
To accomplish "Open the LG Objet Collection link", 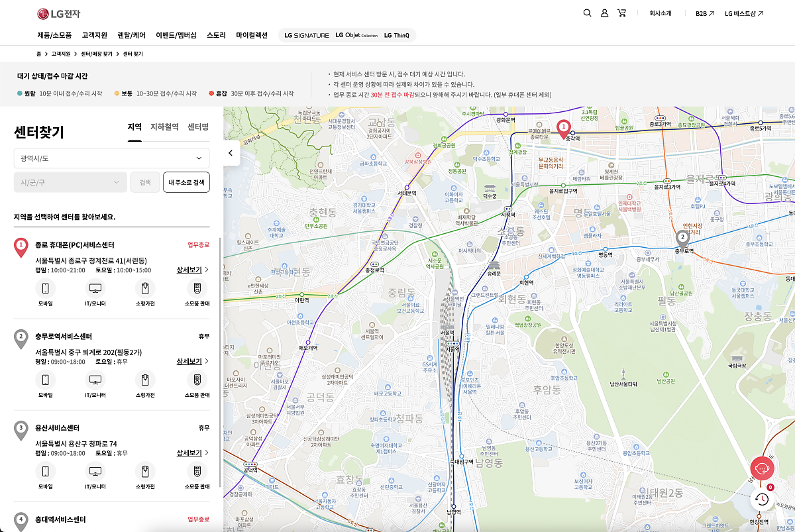I will click(356, 35).
